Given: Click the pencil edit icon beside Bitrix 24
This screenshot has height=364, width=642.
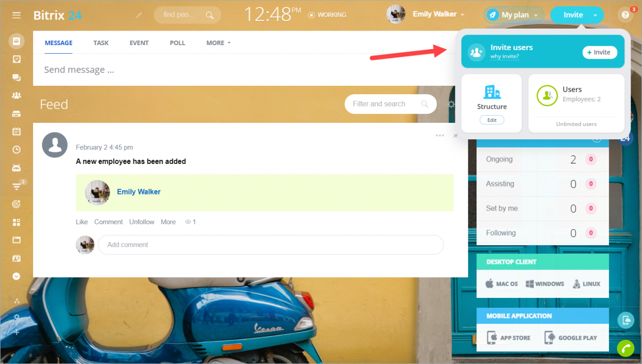Looking at the screenshot, I should point(139,15).
